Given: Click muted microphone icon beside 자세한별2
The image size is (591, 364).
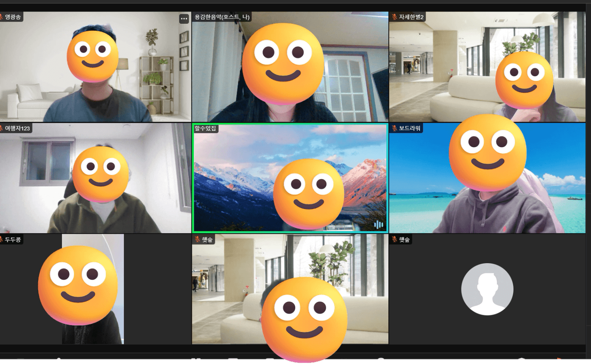Looking at the screenshot, I should [394, 17].
